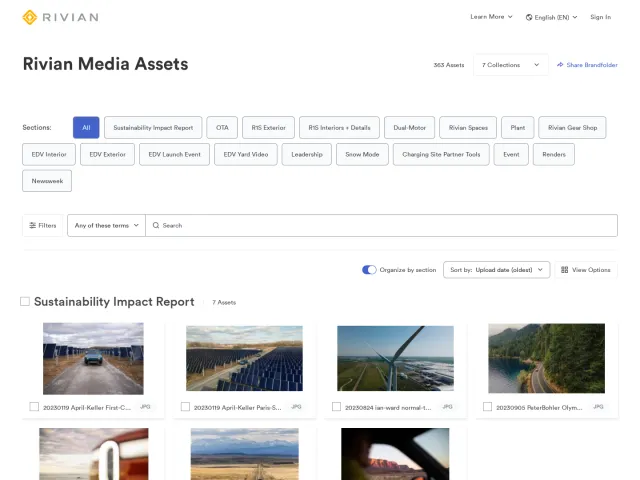Select the Plant section tab
Image resolution: width=640 pixels, height=480 pixels.
tap(518, 128)
